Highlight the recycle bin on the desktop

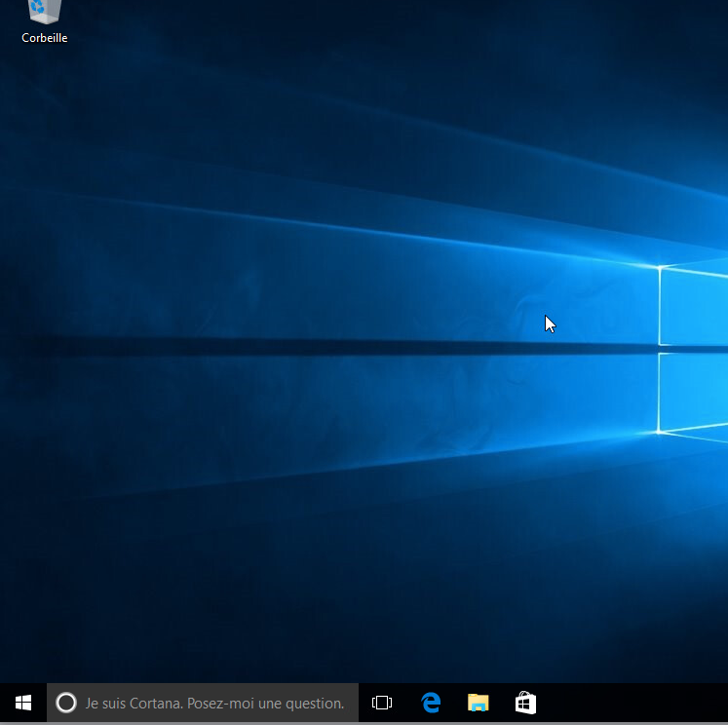[44, 14]
